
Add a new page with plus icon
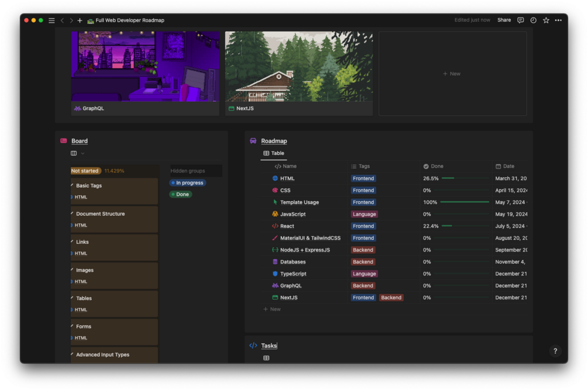80,20
